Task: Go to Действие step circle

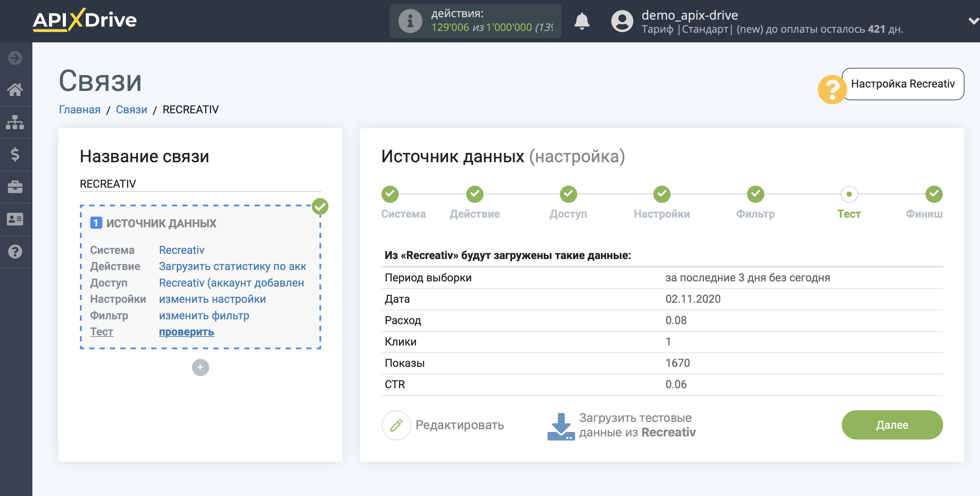Action: coord(475,194)
